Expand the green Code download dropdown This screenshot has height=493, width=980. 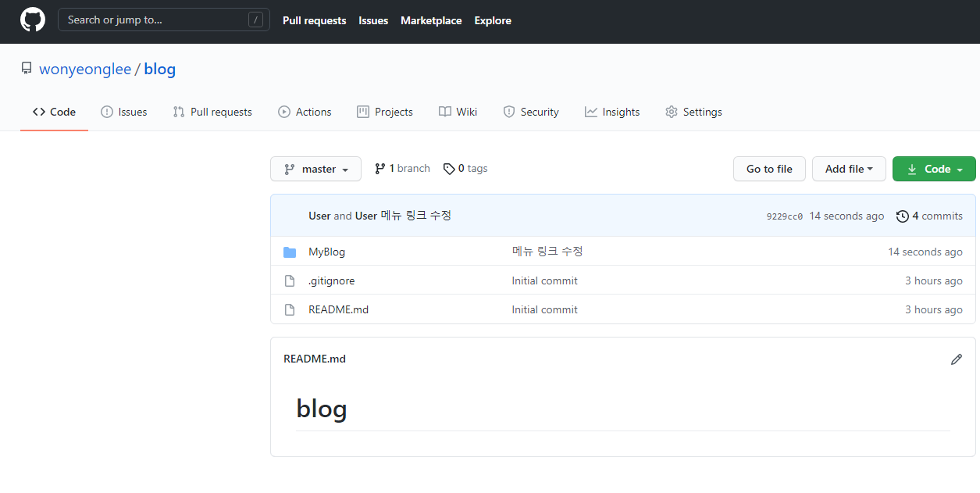(934, 169)
